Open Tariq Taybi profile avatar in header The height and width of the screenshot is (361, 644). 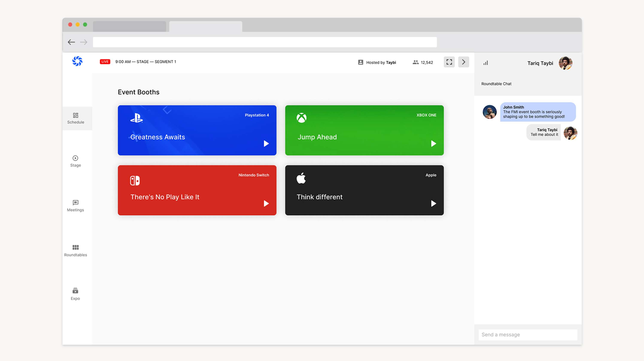coord(565,63)
